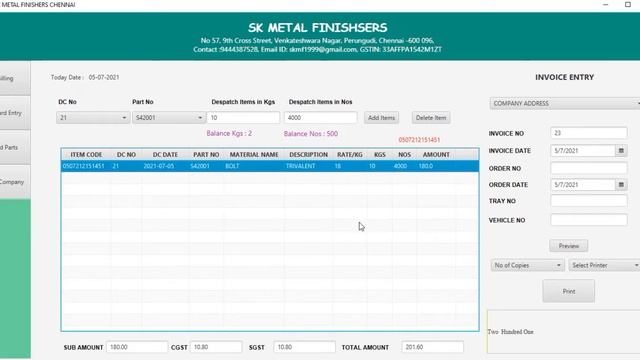Click the ITEM CODE column header
The width and height of the screenshot is (640, 360).
coord(86,155)
